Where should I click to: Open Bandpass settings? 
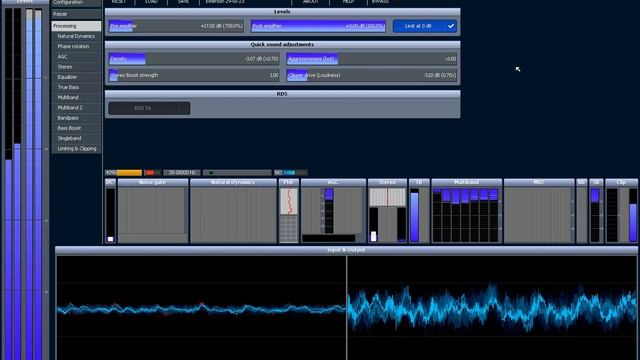point(76,118)
